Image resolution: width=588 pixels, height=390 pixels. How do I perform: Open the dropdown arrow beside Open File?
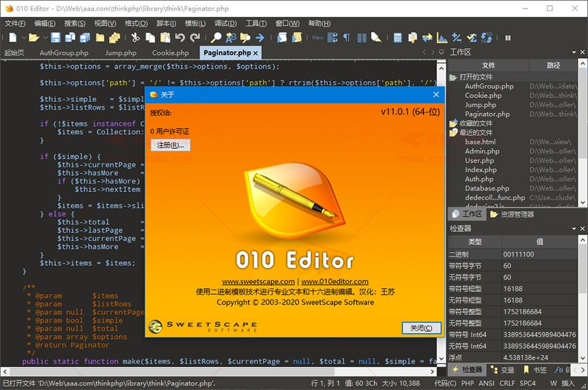[x=44, y=38]
